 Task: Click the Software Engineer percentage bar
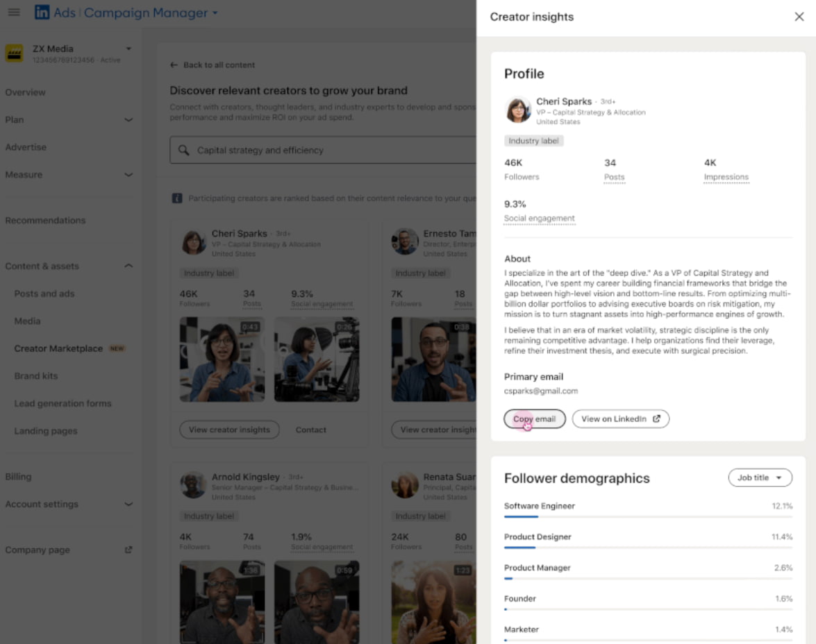(x=648, y=516)
